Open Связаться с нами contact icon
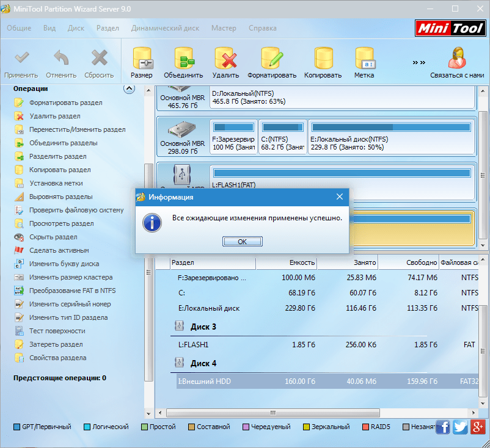Viewport: 490px width, 448px height. point(456,60)
